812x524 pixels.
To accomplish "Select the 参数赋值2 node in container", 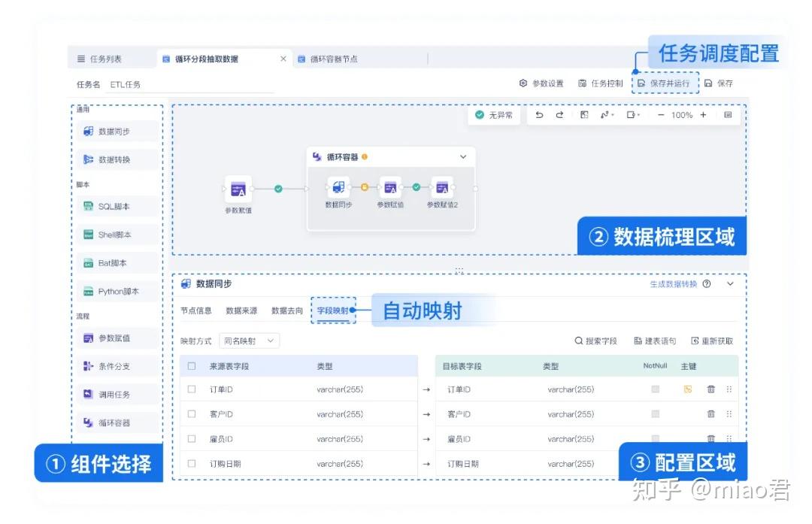I will pos(442,187).
